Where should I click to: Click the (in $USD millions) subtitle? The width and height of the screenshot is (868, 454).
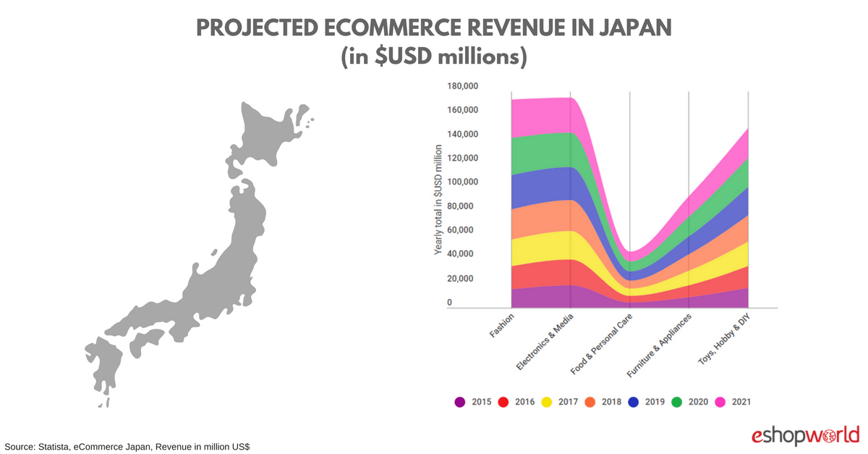434,57
